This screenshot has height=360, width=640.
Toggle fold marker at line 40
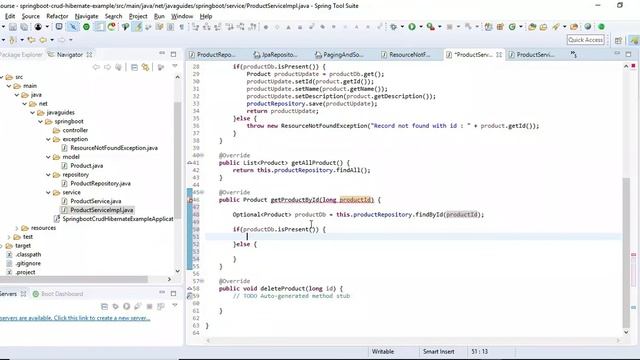tap(202, 156)
